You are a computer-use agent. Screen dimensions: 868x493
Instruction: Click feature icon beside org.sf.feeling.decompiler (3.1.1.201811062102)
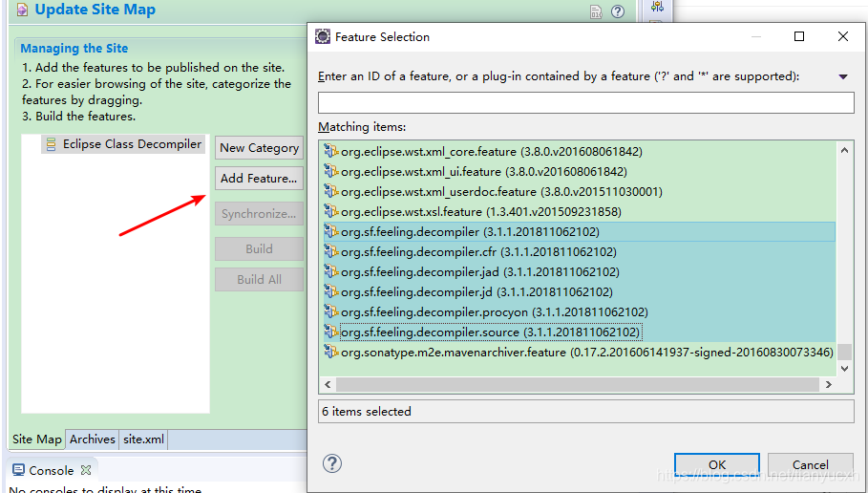coord(331,231)
